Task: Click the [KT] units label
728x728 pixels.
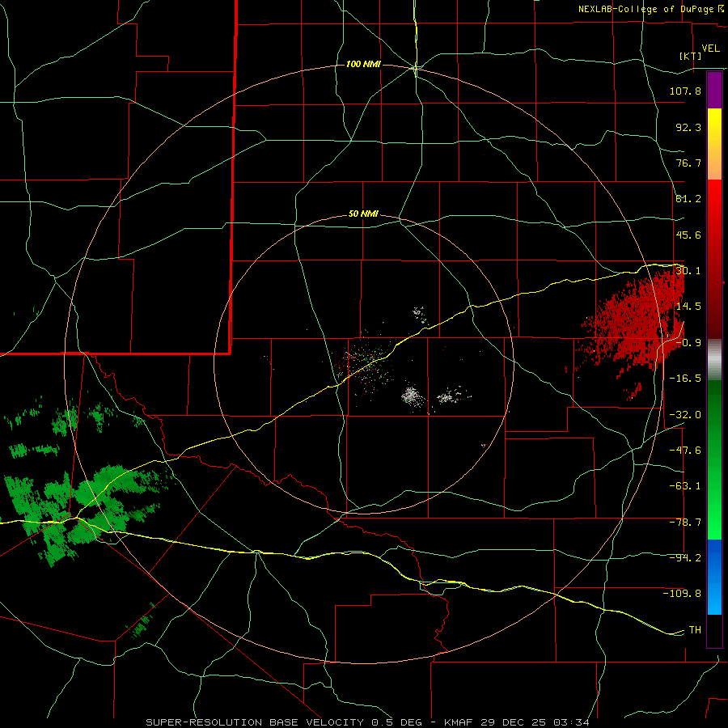Action: pos(691,56)
